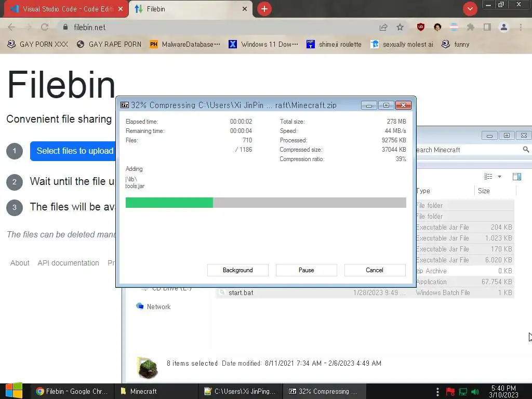Sort Explorer files by Type column
The width and height of the screenshot is (532, 399).
click(x=445, y=191)
